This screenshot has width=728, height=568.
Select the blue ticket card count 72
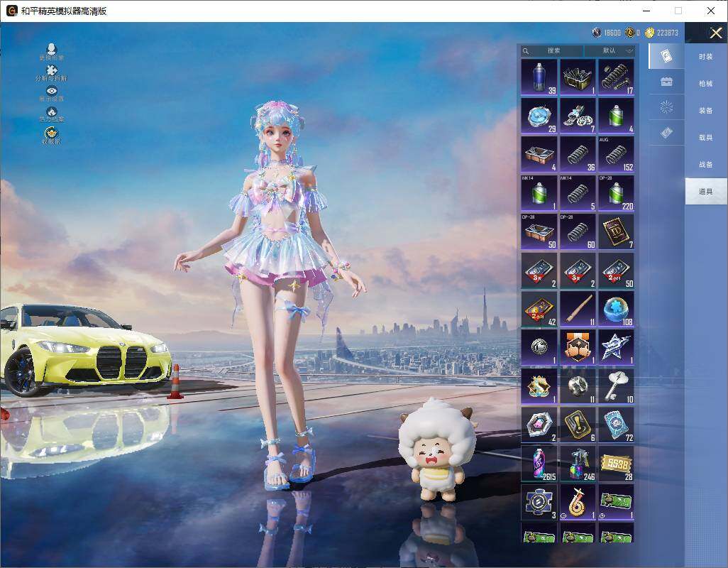(x=616, y=425)
